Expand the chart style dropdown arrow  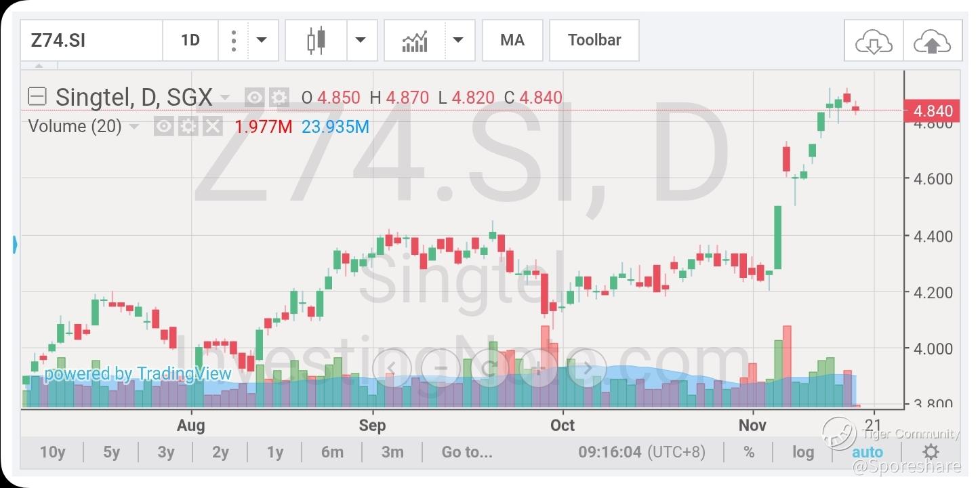361,41
